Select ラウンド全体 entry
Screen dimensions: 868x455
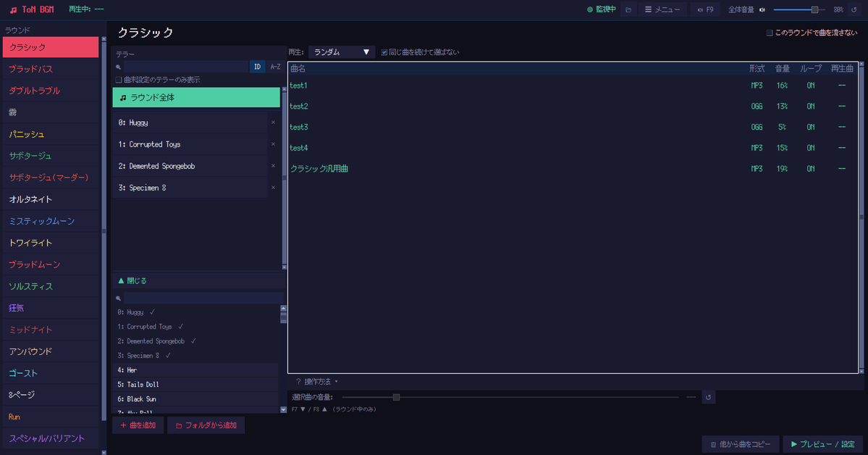196,98
